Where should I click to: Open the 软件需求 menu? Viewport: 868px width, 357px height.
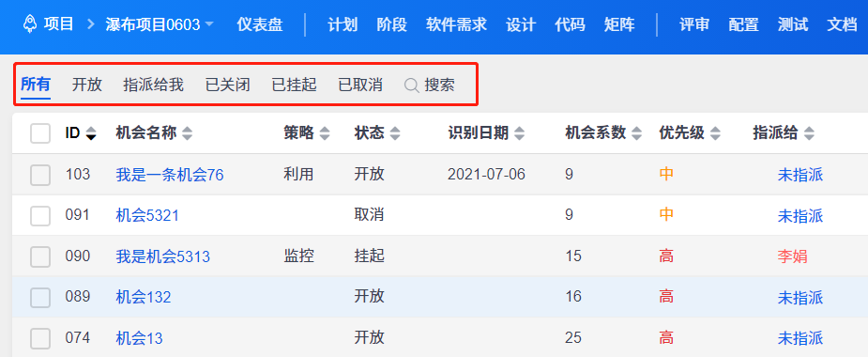[457, 25]
